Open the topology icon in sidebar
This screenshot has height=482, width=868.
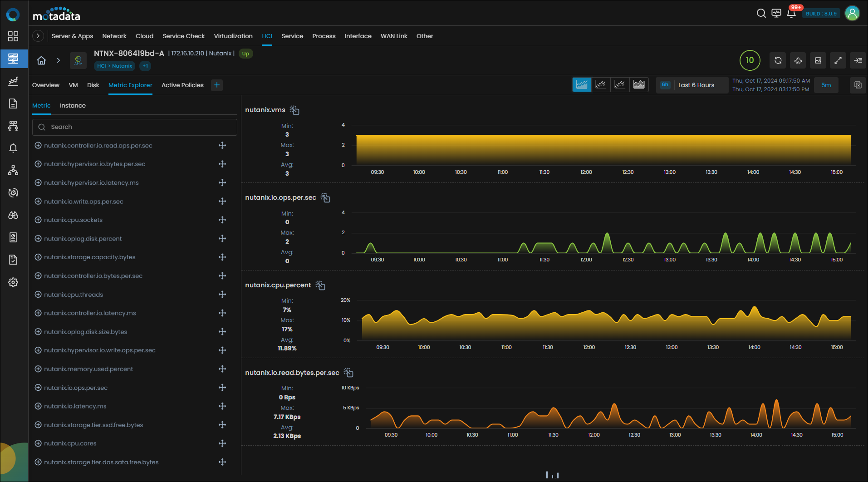tap(13, 170)
